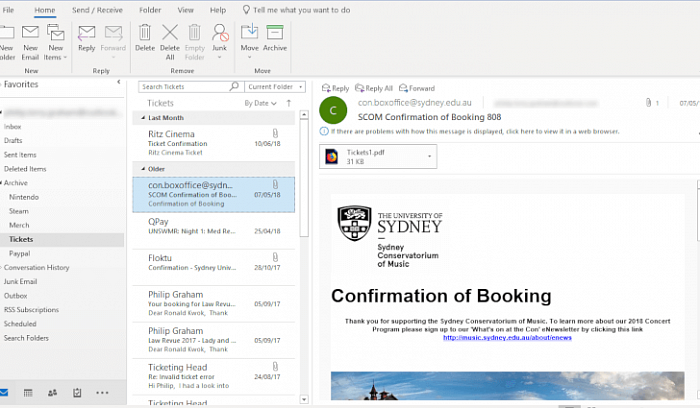Select the Ritz Cinema Ticket Confirmation email
The image size is (700, 408).
coord(213,143)
